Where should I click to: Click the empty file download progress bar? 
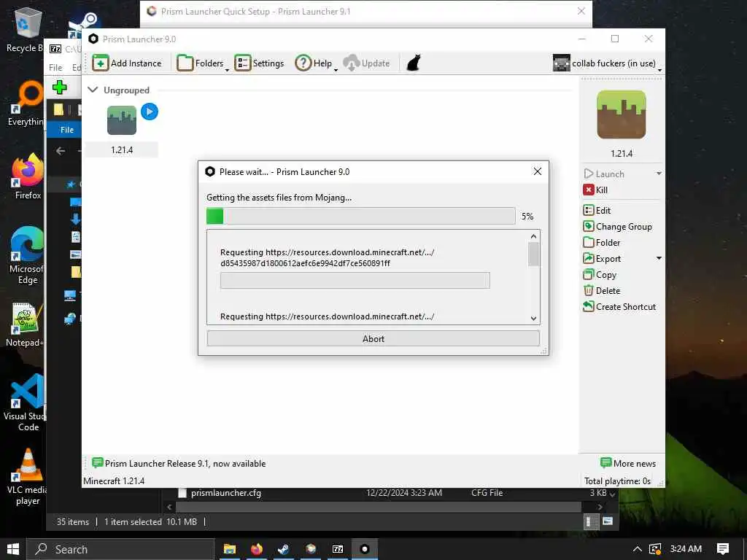(355, 280)
